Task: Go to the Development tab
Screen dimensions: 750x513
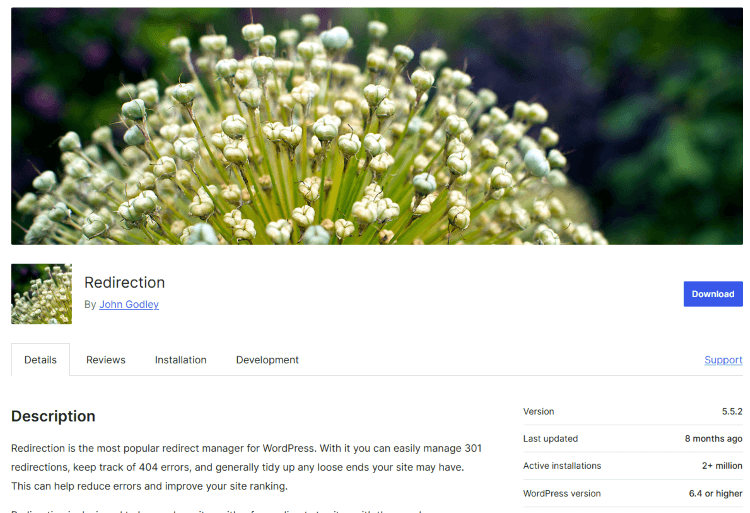Action: 267,360
